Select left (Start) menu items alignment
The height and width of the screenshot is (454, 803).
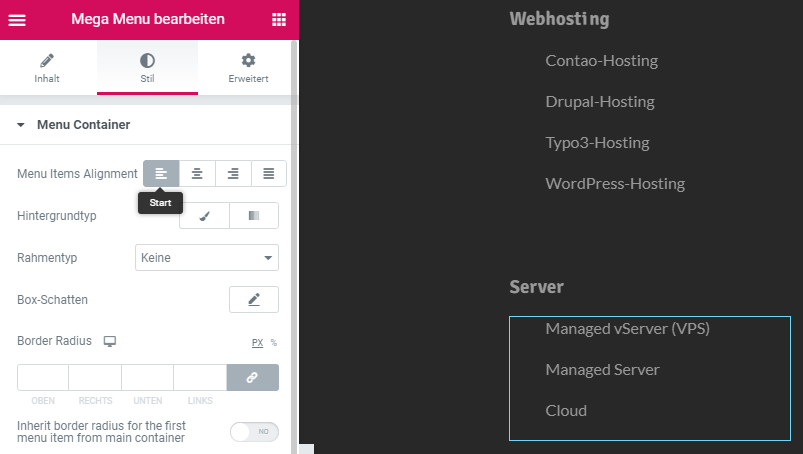coord(161,174)
